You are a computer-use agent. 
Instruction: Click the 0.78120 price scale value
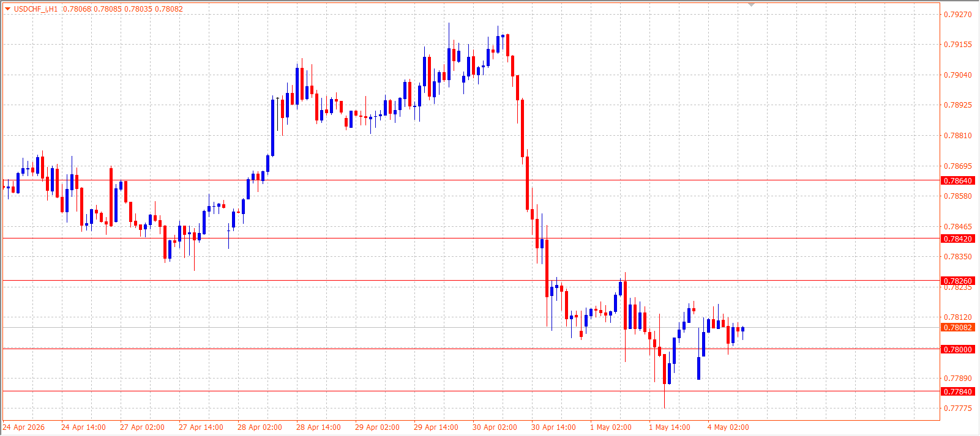(957, 317)
